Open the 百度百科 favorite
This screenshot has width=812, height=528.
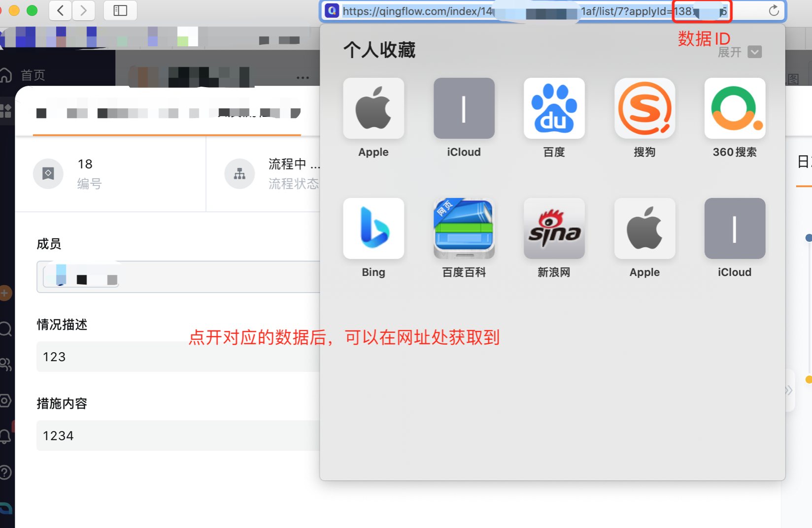(464, 229)
